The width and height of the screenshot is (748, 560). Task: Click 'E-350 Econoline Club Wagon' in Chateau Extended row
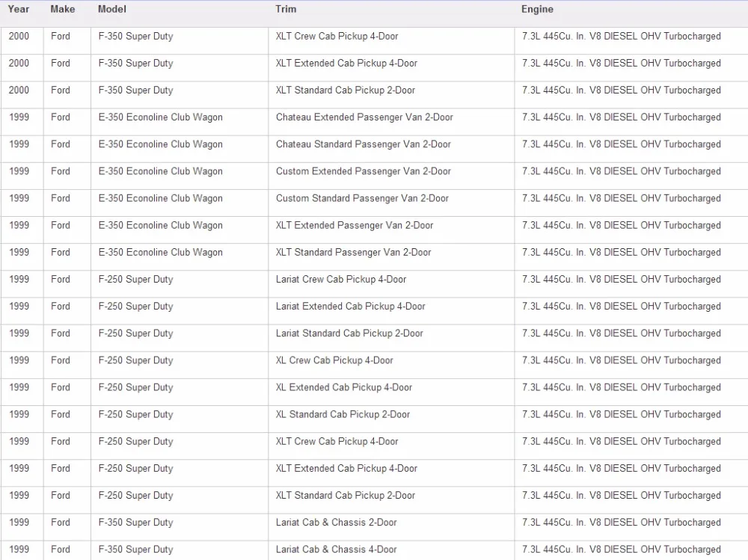(160, 117)
